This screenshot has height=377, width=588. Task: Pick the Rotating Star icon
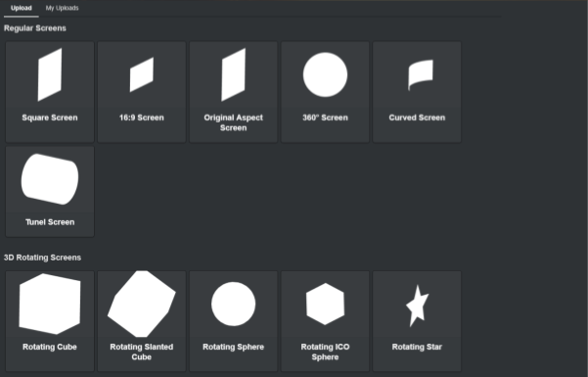pyautogui.click(x=417, y=306)
